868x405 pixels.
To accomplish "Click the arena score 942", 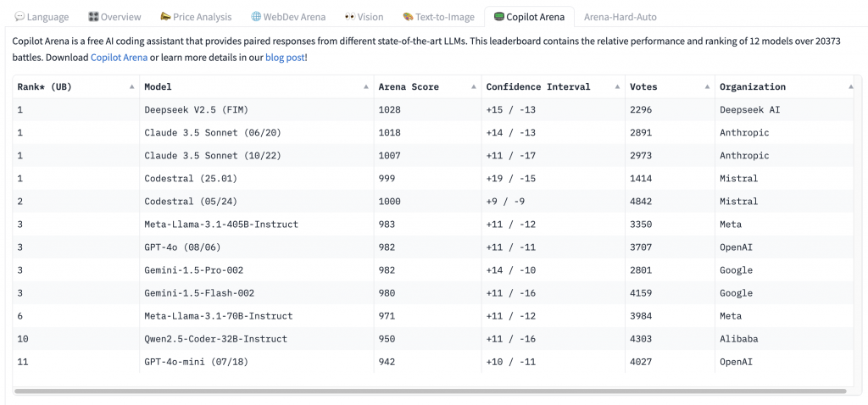I will [387, 362].
